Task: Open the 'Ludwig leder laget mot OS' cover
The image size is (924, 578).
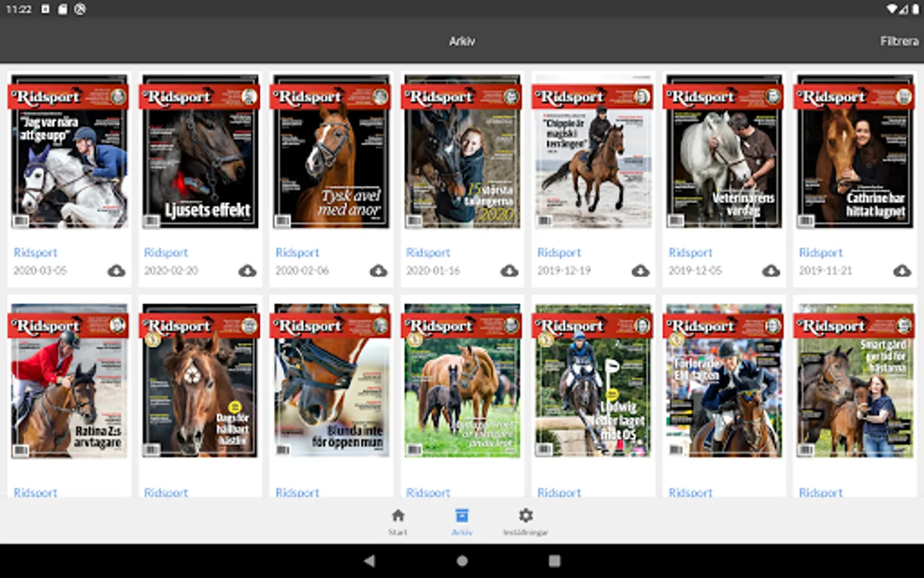Action: [593, 381]
